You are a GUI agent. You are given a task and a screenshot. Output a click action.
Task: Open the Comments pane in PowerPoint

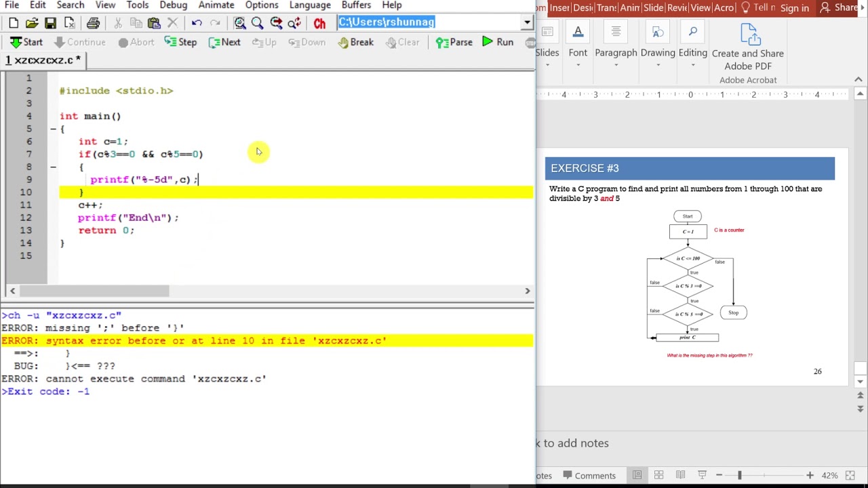589,476
